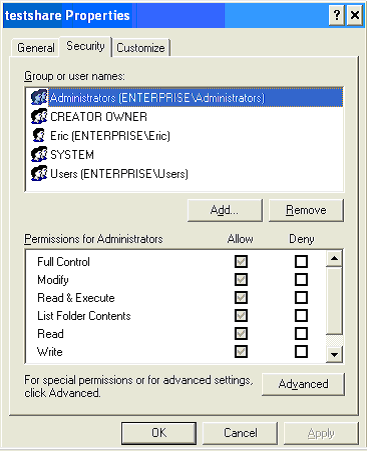367x451 pixels.
Task: Click the Remove button
Action: [x=306, y=210]
